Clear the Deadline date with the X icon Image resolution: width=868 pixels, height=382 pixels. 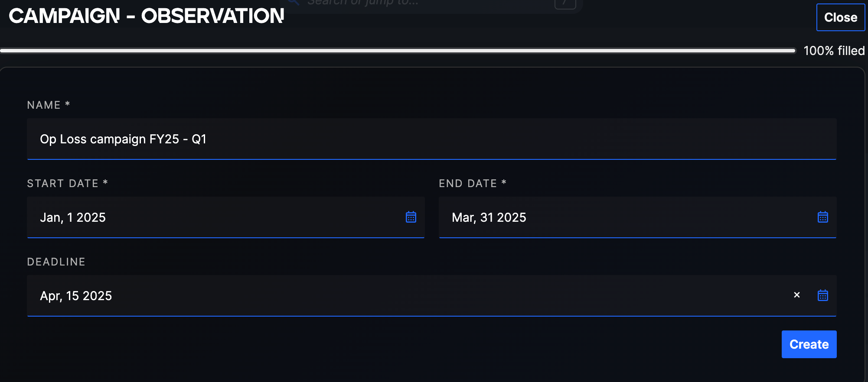(x=796, y=295)
